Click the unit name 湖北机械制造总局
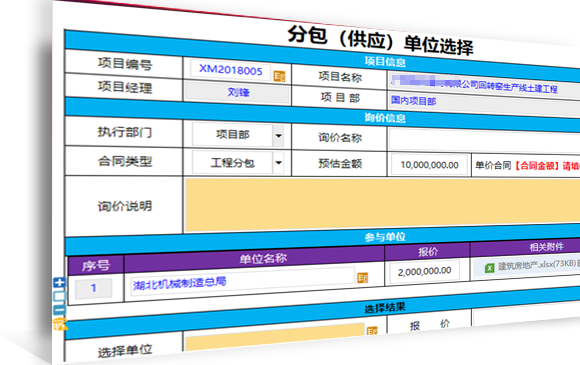This screenshot has height=365, width=580. point(179,283)
